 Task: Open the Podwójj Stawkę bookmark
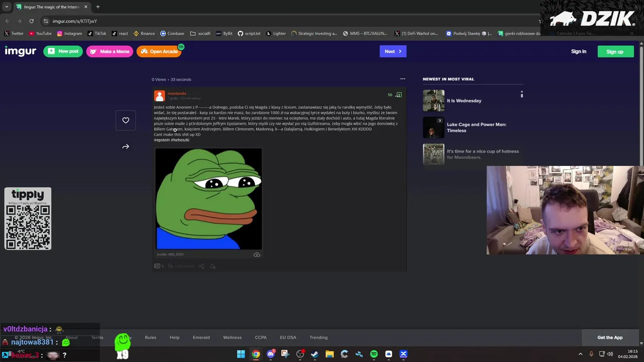point(469,34)
